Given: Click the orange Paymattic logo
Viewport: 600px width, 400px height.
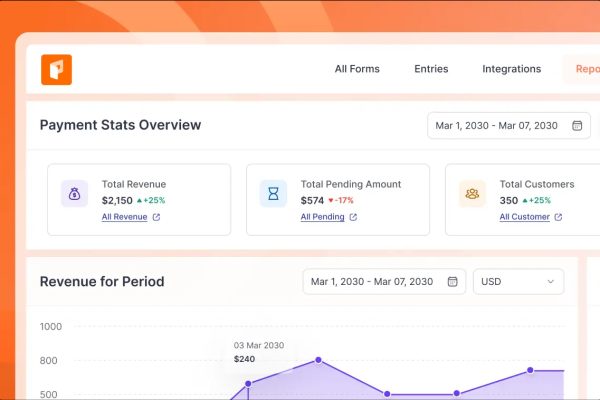Looking at the screenshot, I should click(57, 70).
